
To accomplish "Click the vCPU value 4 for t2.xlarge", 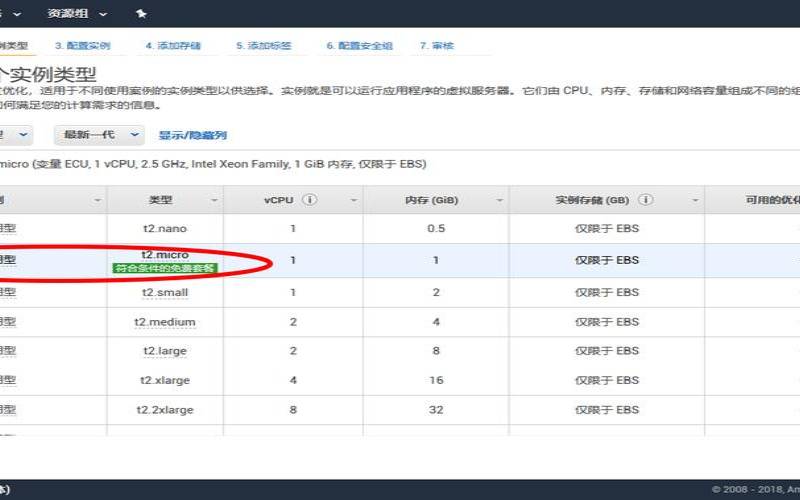I will click(x=293, y=380).
